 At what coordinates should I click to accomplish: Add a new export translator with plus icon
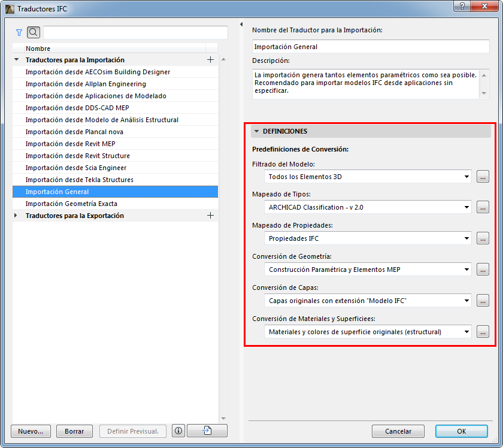click(210, 216)
